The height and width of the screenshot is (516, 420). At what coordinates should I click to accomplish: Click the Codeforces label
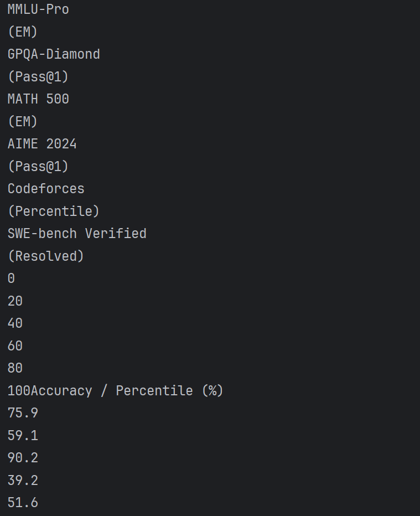click(46, 189)
